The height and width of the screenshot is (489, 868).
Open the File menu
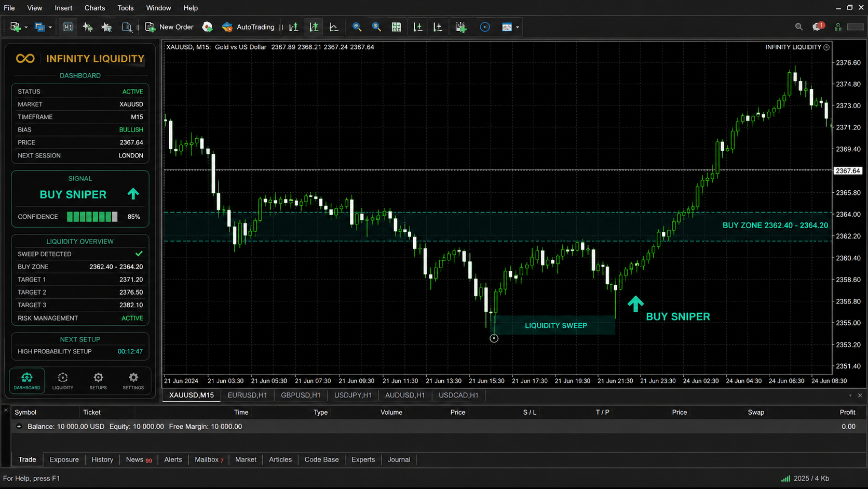pos(9,8)
